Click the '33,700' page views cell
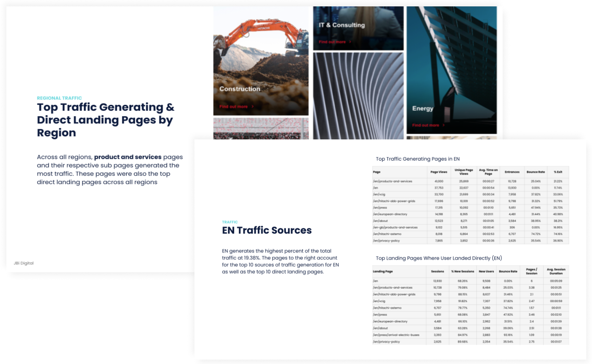Viewport: 592px width, 364px height. pos(439,194)
